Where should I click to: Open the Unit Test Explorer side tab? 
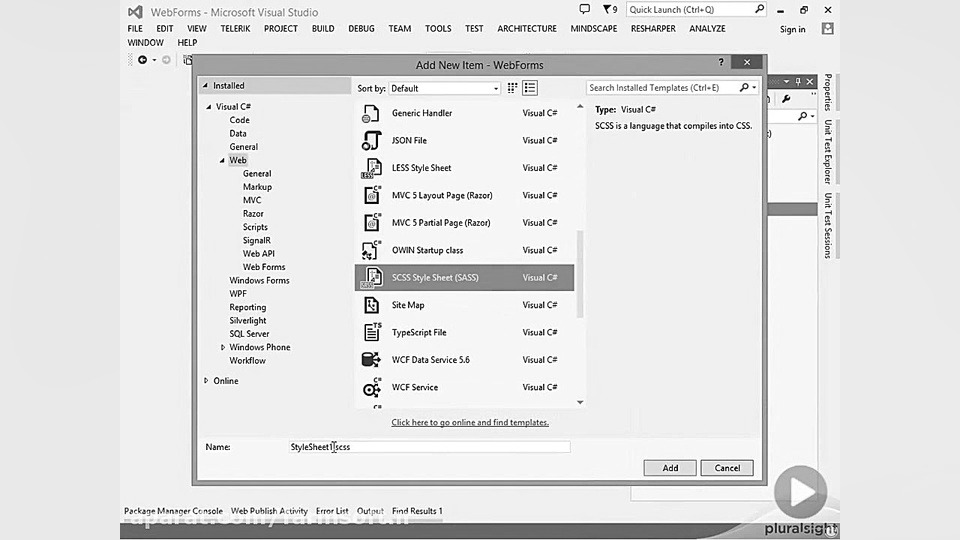[828, 152]
